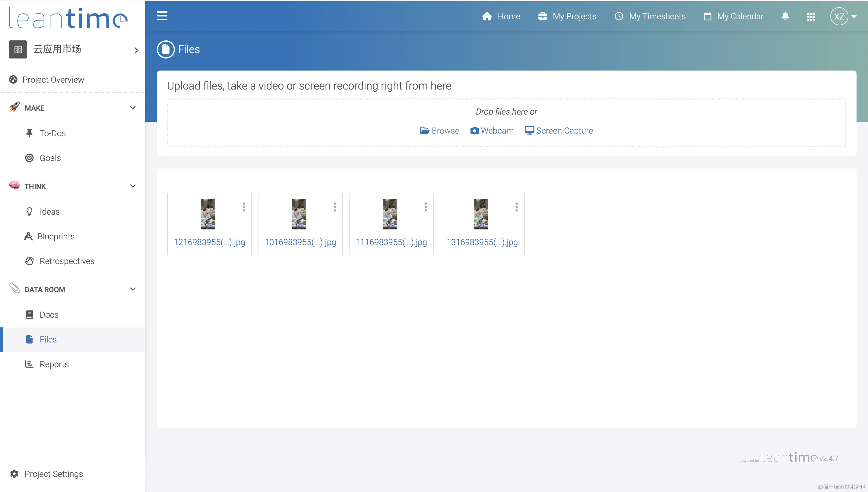
Task: Click the Docs book icon
Action: tap(30, 315)
